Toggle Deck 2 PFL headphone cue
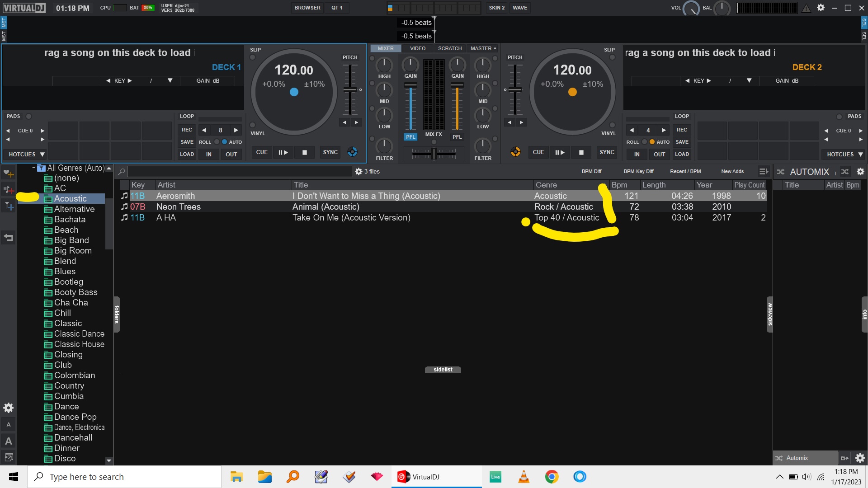This screenshot has width=868, height=488. (457, 137)
